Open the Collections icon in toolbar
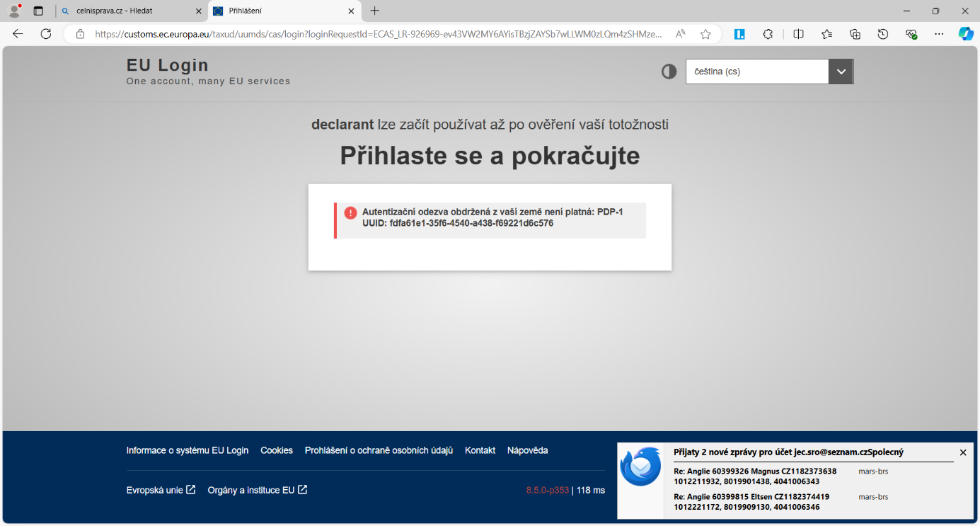Viewport: 980px width, 526px height. point(855,34)
